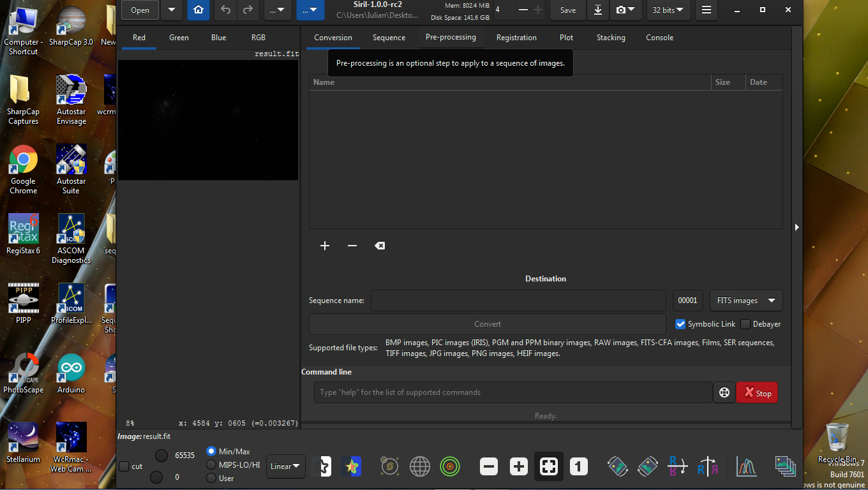Enable the Debayer checkbox
868x490 pixels.
[745, 324]
